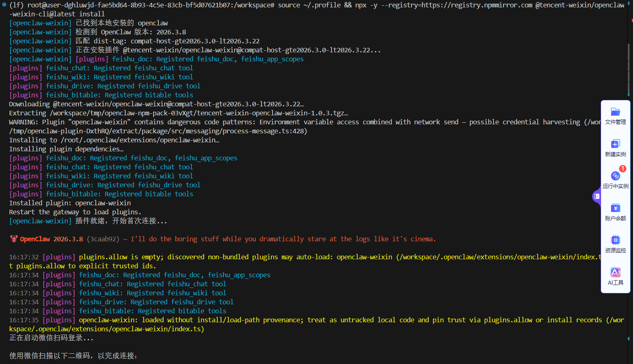Click the 16:17:34 feishu_bitable registered line
The width and height of the screenshot is (633, 364).
click(117, 311)
